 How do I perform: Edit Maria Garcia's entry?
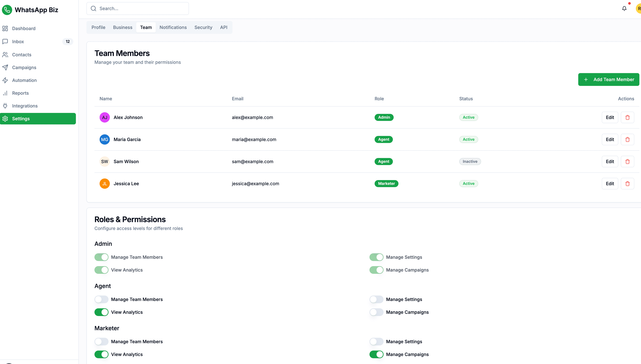pyautogui.click(x=610, y=140)
